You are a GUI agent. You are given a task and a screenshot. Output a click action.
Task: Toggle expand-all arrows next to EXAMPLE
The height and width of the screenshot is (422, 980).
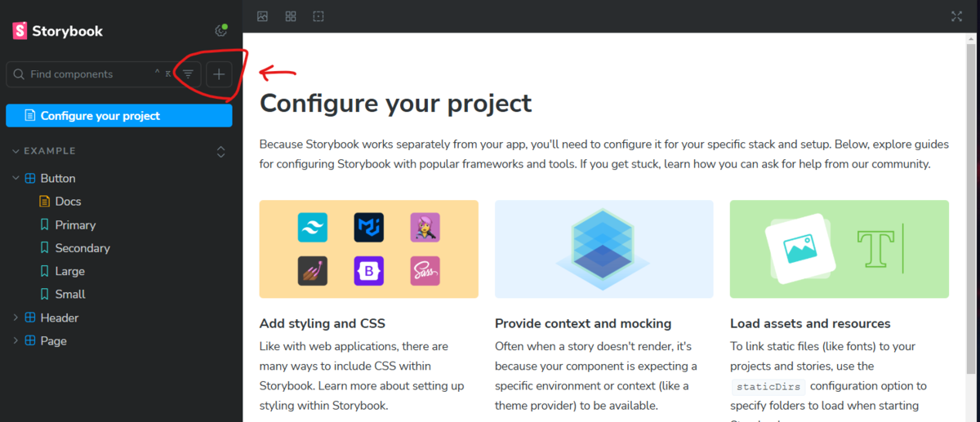(220, 152)
